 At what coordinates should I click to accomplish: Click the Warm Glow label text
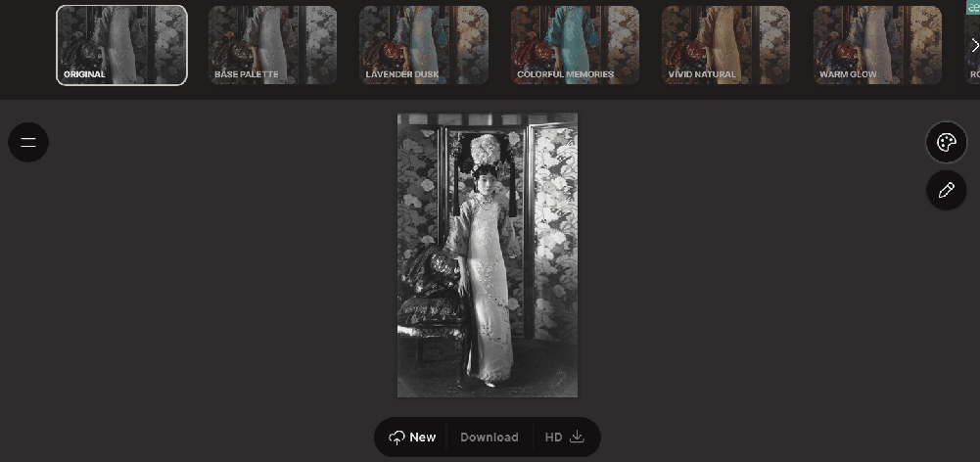click(x=848, y=74)
